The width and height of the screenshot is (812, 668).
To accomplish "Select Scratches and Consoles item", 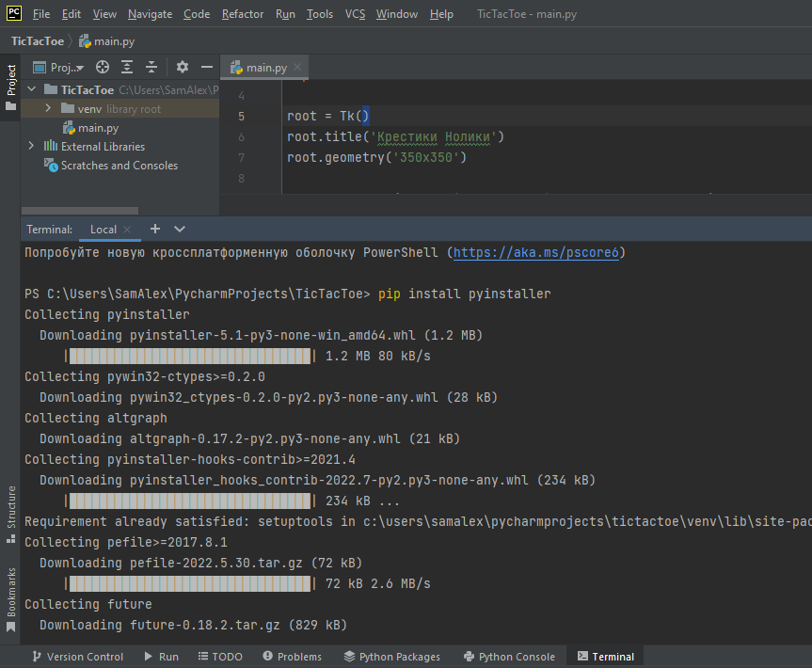I will pyautogui.click(x=111, y=166).
